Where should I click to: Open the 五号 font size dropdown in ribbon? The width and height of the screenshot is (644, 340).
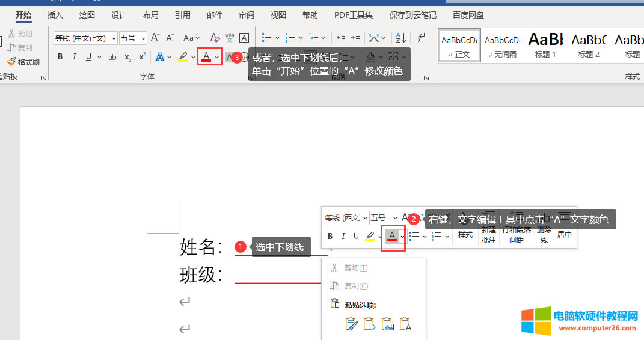pyautogui.click(x=133, y=38)
